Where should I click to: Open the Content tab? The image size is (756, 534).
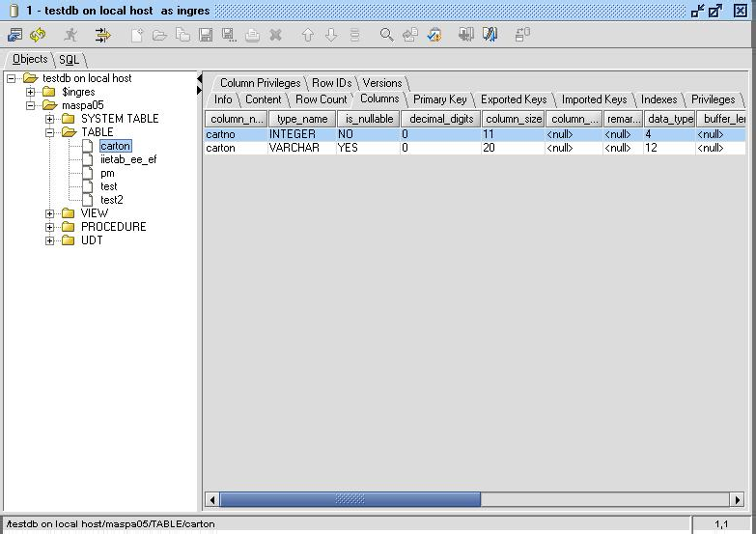point(263,99)
